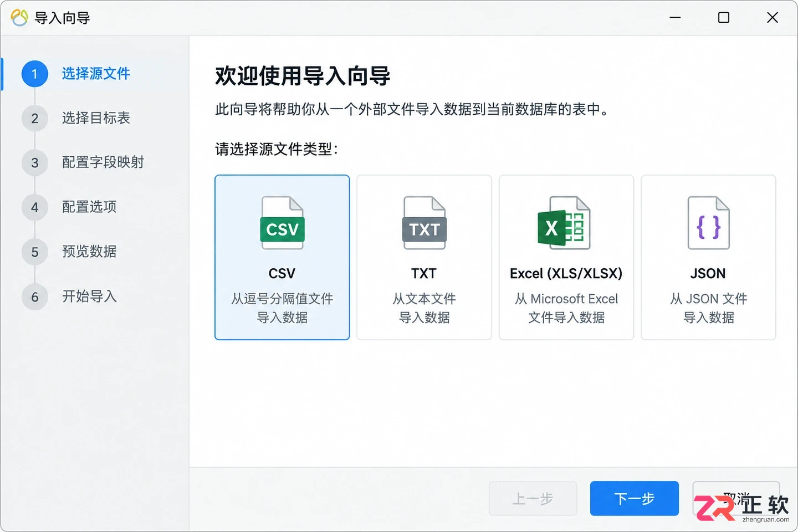Screen dimensions: 798x532
Task: Jump to the 配置选项 step
Action: tap(89, 207)
